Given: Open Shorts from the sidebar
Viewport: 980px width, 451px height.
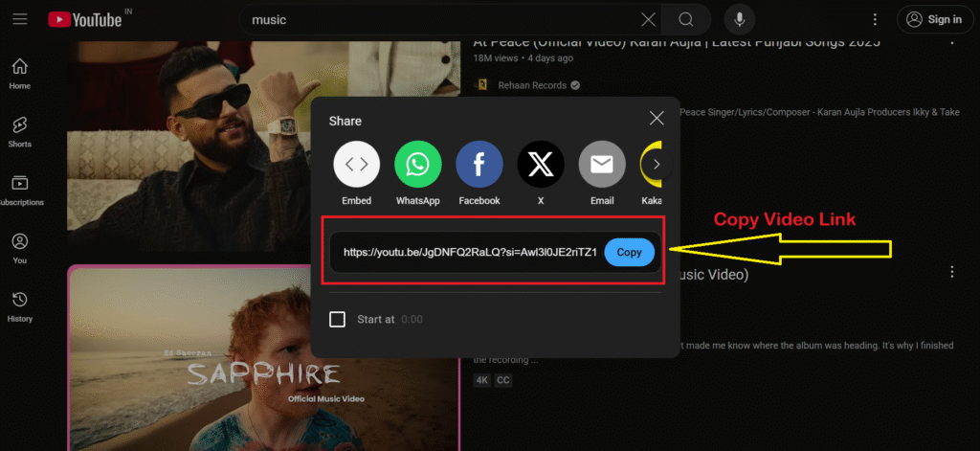Looking at the screenshot, I should [20, 132].
